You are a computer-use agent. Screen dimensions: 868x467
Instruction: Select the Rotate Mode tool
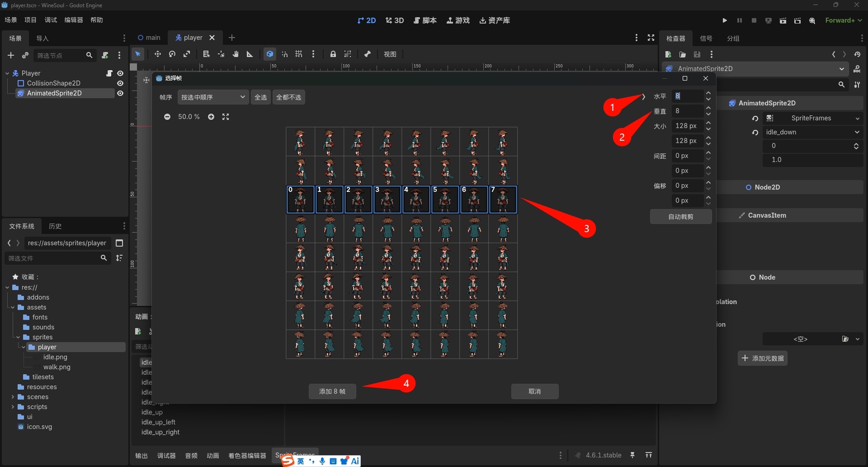click(x=172, y=54)
